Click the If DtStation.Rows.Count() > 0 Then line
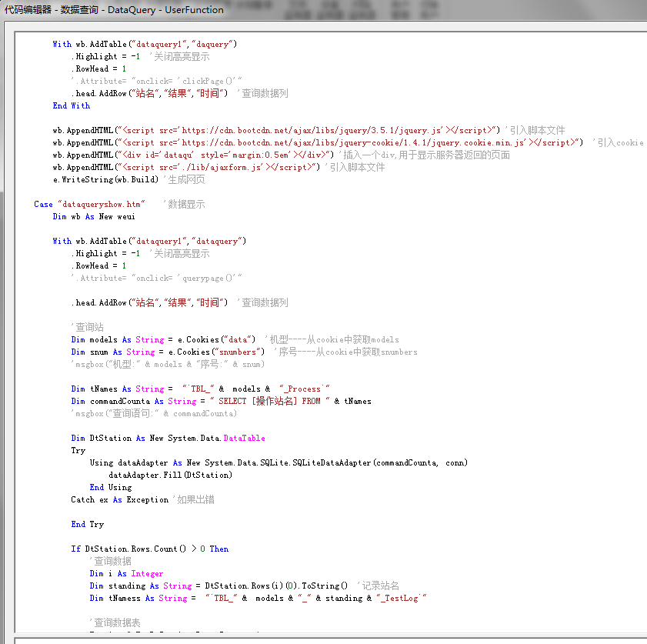Image resolution: width=647 pixels, height=644 pixels. pos(149,549)
